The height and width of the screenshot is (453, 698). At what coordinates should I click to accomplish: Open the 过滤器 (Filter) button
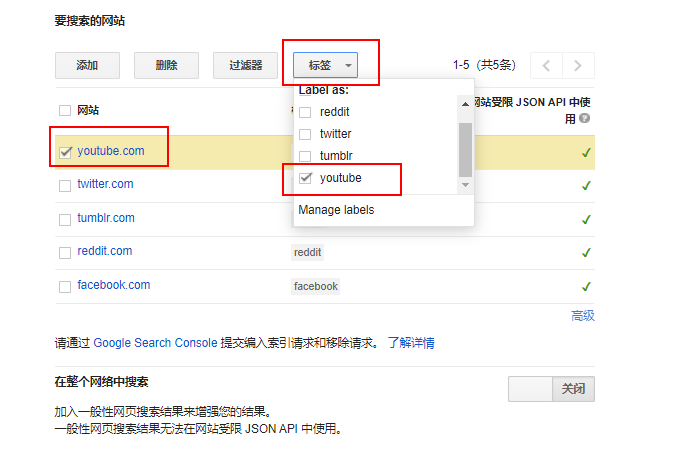[245, 65]
